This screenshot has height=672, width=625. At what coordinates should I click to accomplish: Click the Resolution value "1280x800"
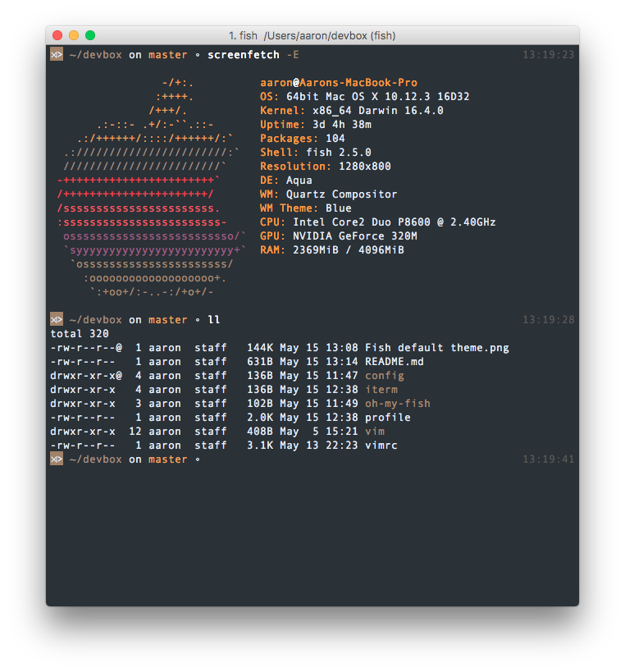pyautogui.click(x=365, y=167)
